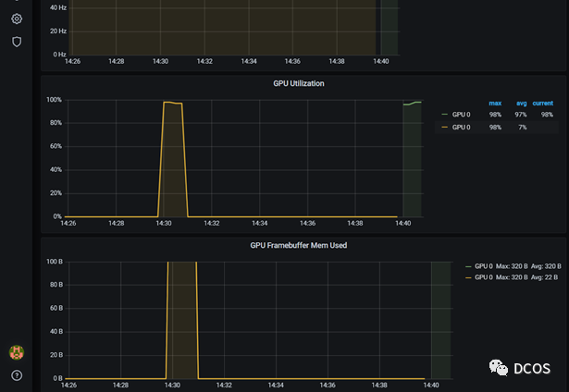Click the 14:32 tick on the top Hz chart
The width and height of the screenshot is (569, 392).
pyautogui.click(x=204, y=61)
